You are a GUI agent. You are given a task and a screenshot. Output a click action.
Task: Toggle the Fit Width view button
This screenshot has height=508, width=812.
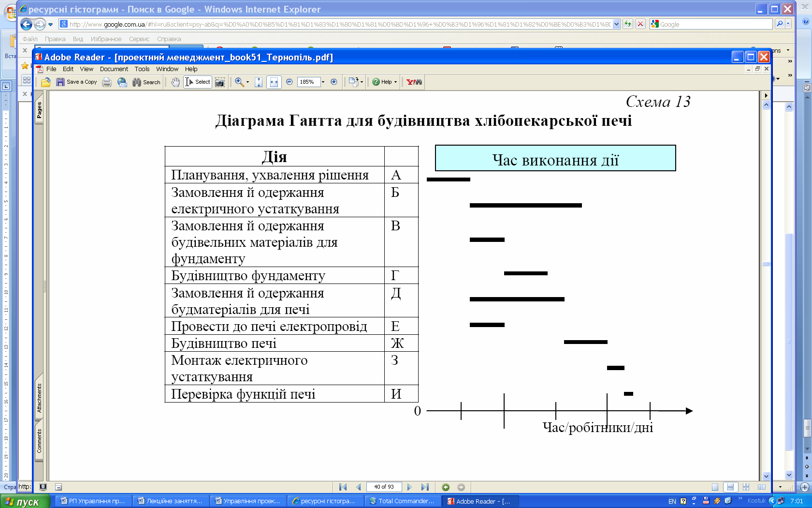[274, 82]
